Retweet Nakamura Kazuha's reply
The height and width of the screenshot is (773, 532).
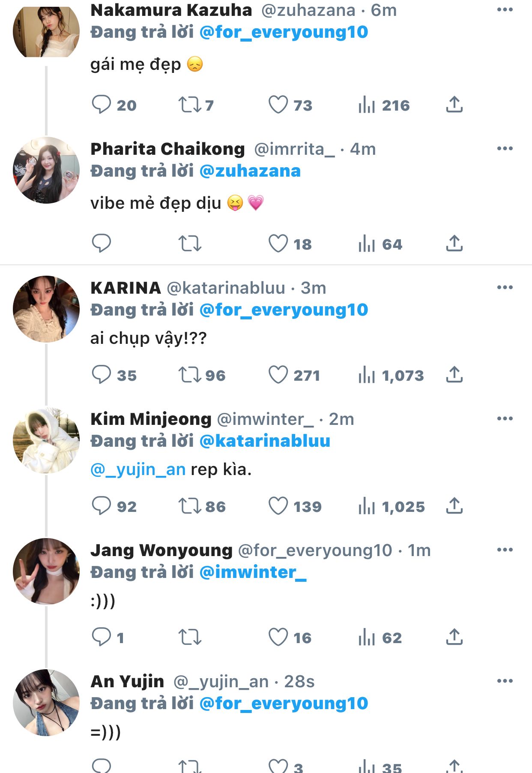[x=189, y=105]
